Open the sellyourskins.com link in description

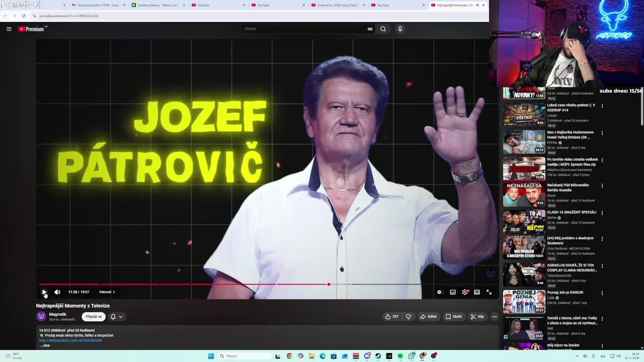[x=70, y=340]
